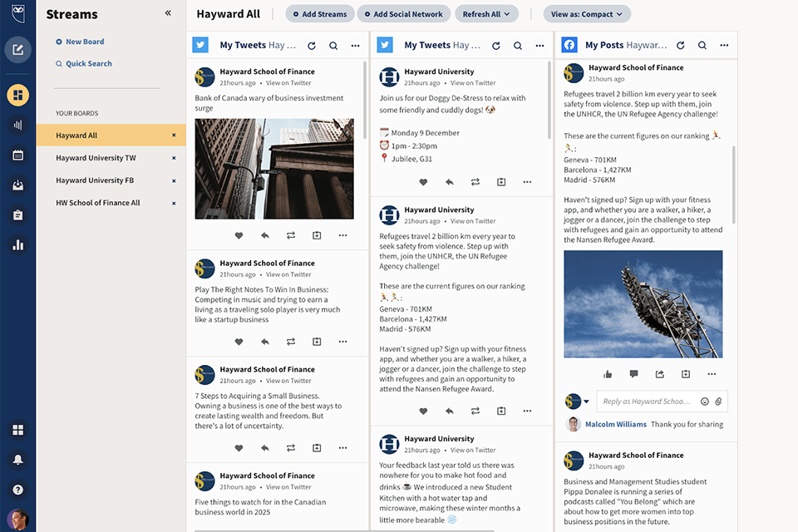Search within the My Posts Facebook stream

point(702,45)
